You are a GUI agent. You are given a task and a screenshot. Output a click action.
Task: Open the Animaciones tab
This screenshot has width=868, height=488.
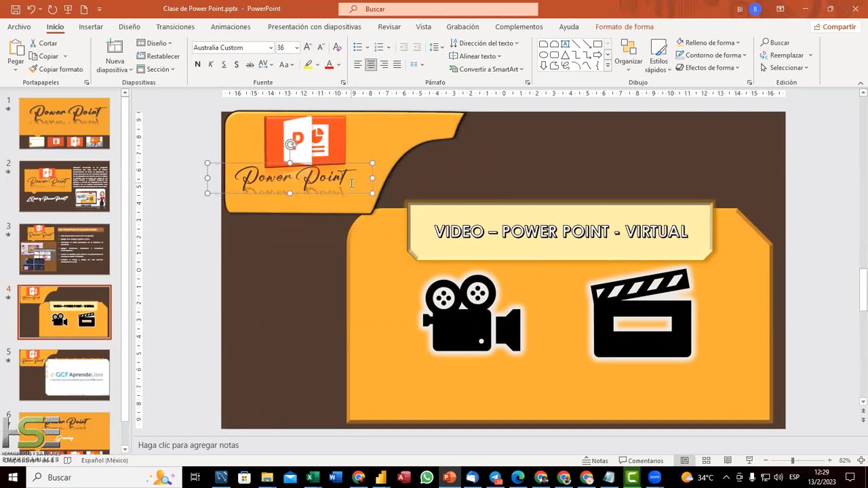click(x=231, y=27)
